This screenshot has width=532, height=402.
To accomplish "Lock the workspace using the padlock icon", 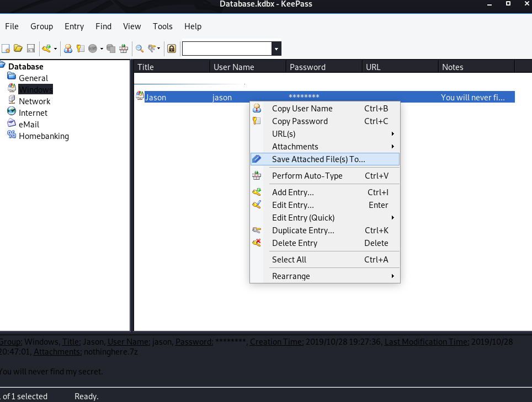I will click(172, 48).
